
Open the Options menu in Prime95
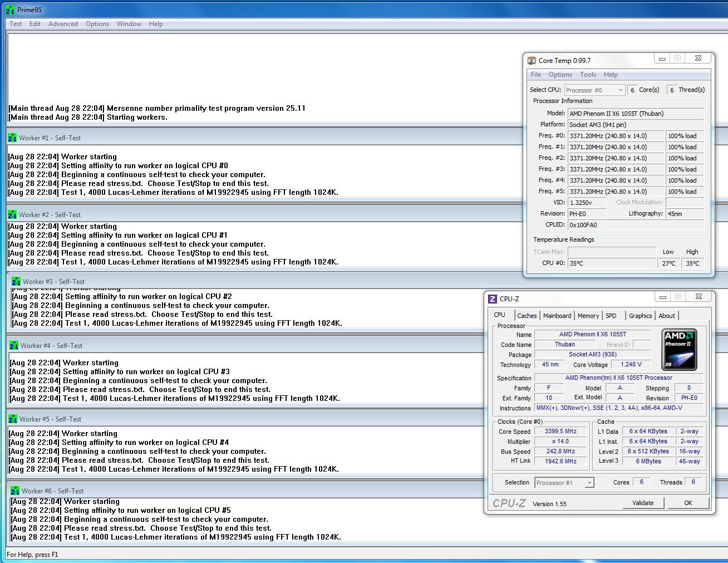click(97, 24)
